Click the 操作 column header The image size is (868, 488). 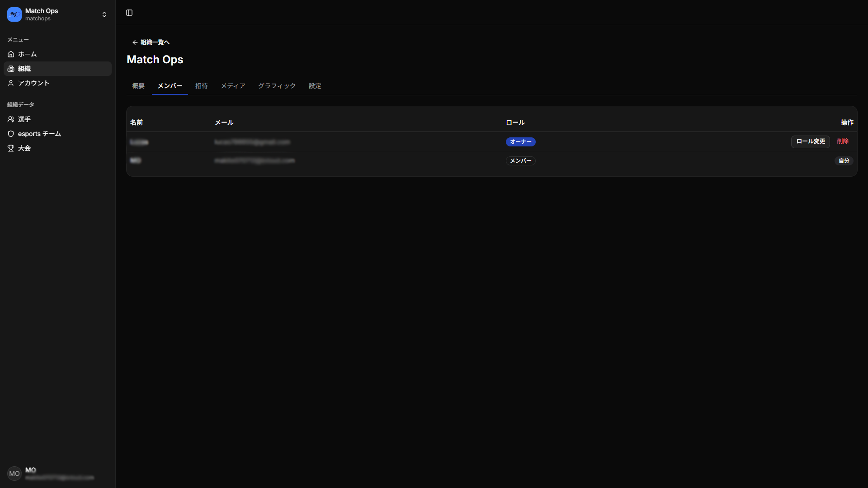847,122
